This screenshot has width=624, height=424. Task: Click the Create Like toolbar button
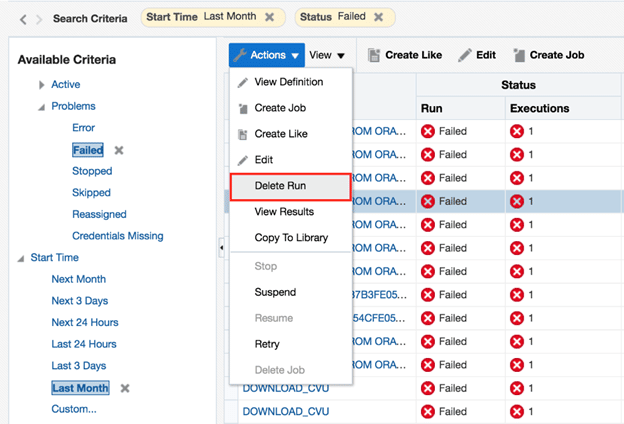[x=406, y=55]
